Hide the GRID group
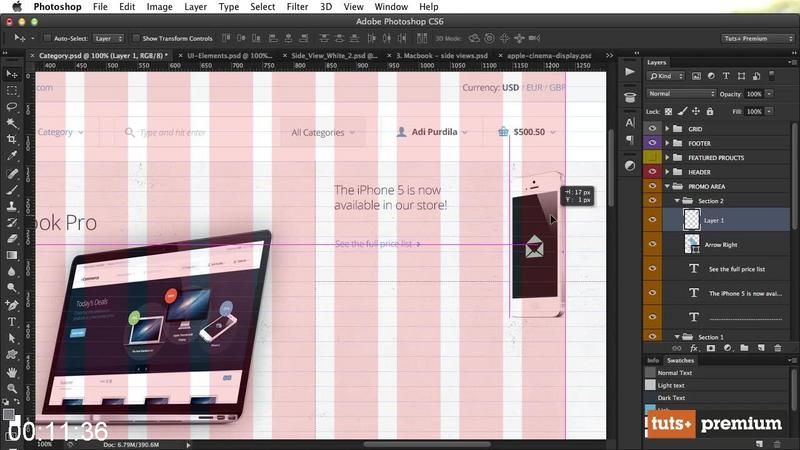This screenshot has height=450, width=800. 652,129
